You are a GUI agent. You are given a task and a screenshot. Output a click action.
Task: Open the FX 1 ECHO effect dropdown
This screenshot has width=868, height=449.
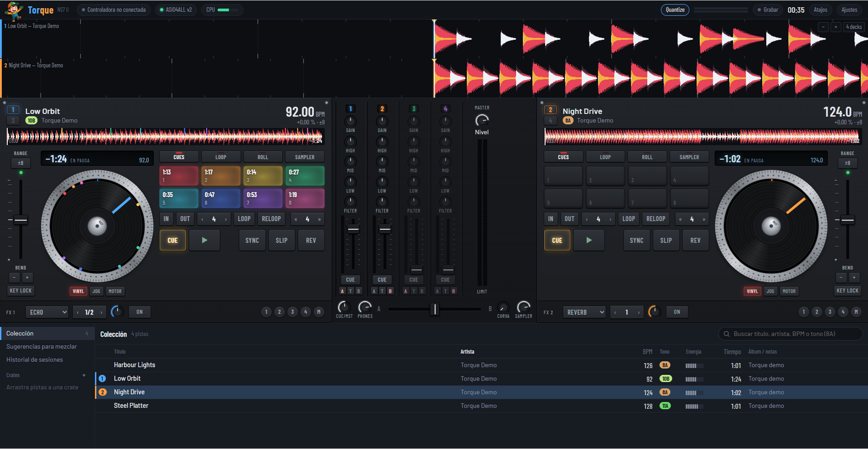[x=47, y=312]
